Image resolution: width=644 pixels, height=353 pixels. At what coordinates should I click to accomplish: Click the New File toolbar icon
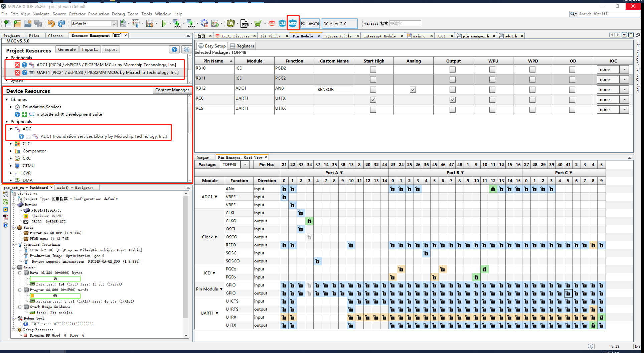pyautogui.click(x=7, y=23)
